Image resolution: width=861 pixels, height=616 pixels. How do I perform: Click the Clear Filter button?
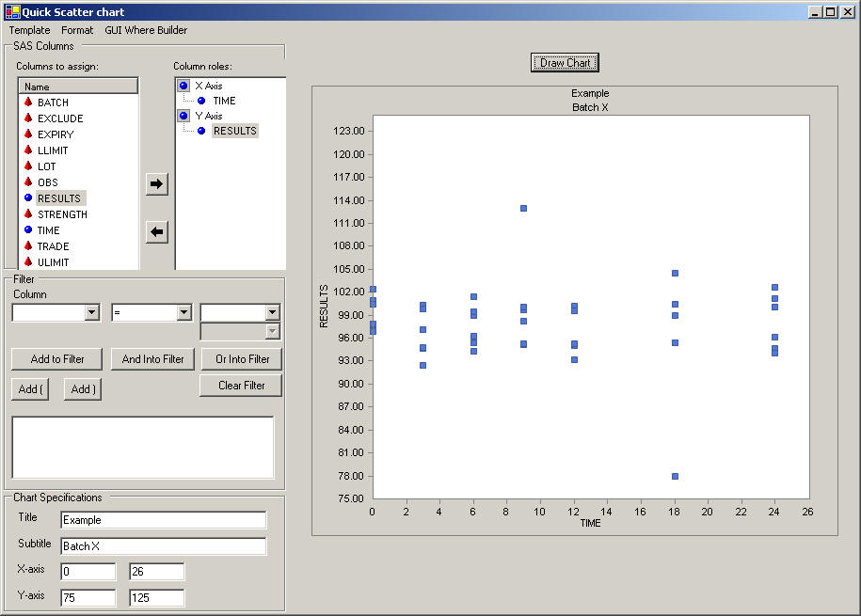click(x=242, y=386)
